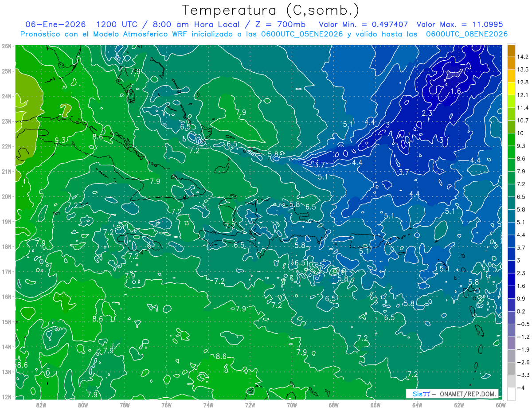Click the "76W" longitude axis label
532x411 pixels.
[x=166, y=404]
